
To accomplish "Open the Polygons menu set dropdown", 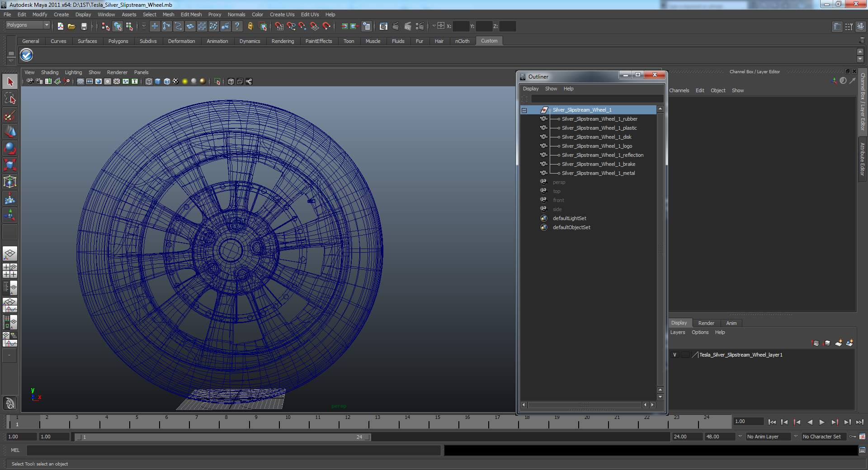I will click(28, 25).
